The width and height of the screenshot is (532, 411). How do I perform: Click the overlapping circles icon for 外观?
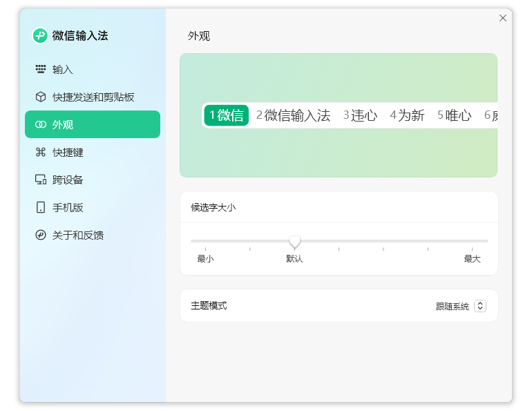tap(41, 124)
